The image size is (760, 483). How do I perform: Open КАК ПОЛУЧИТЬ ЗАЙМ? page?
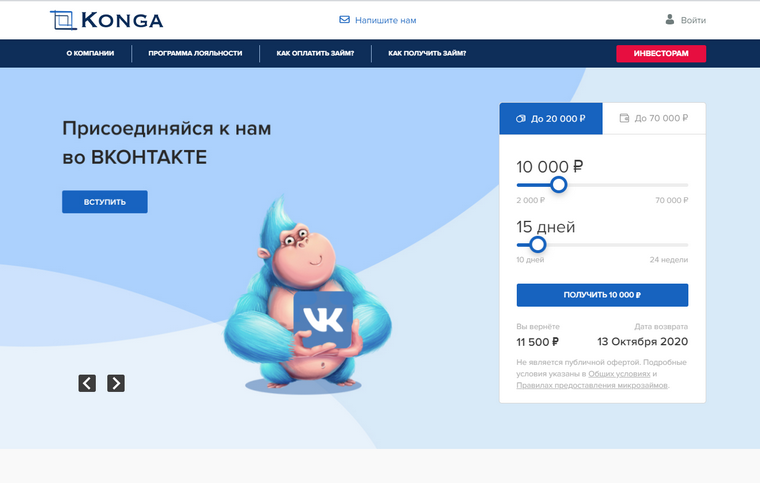[427, 53]
